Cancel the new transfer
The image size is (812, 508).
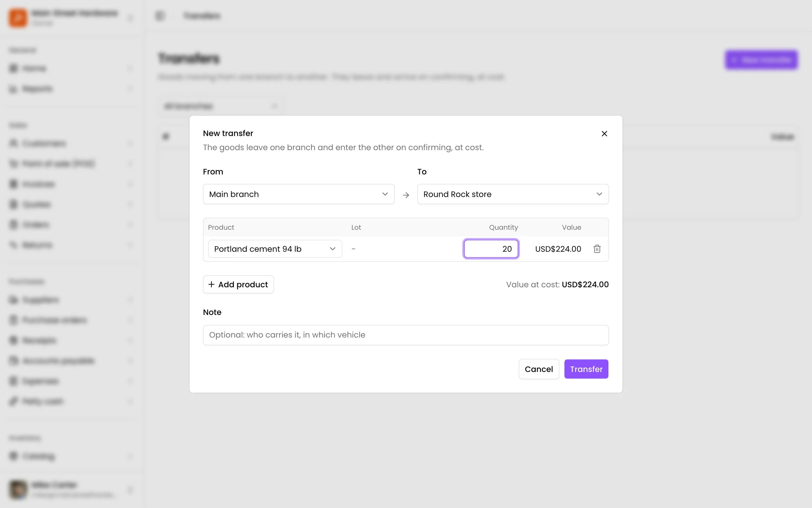point(539,369)
